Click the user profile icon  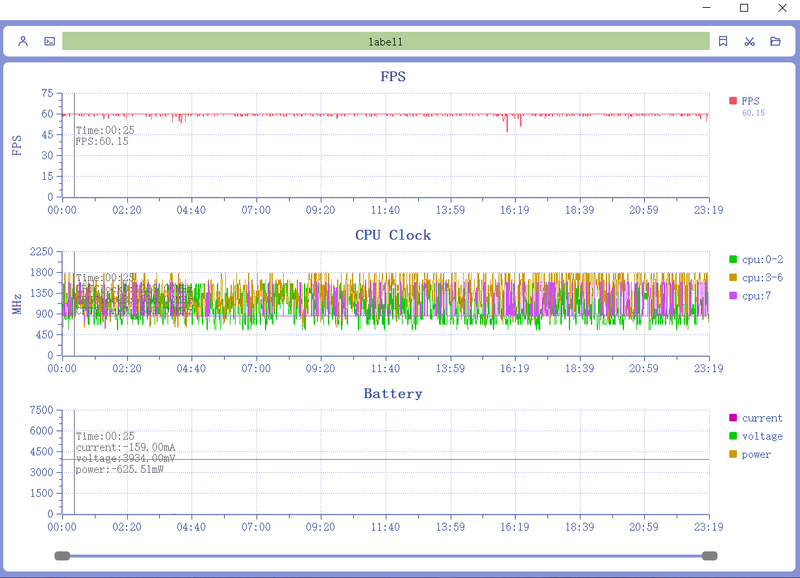coord(23,41)
